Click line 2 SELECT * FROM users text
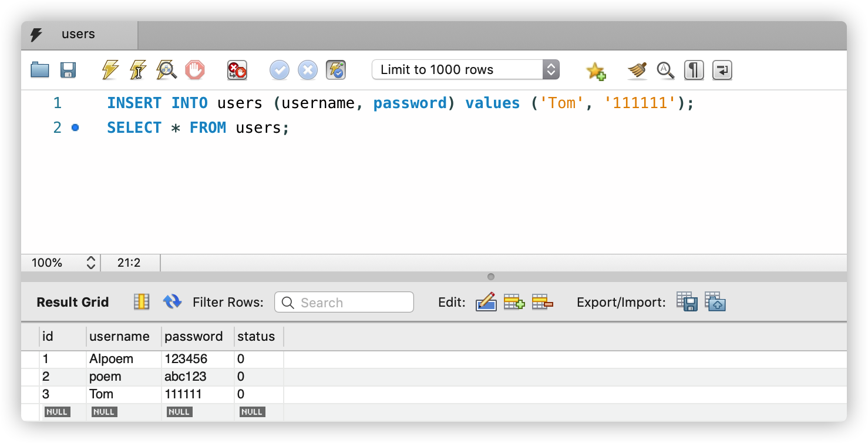Viewport: 868px width, 443px height. click(199, 127)
